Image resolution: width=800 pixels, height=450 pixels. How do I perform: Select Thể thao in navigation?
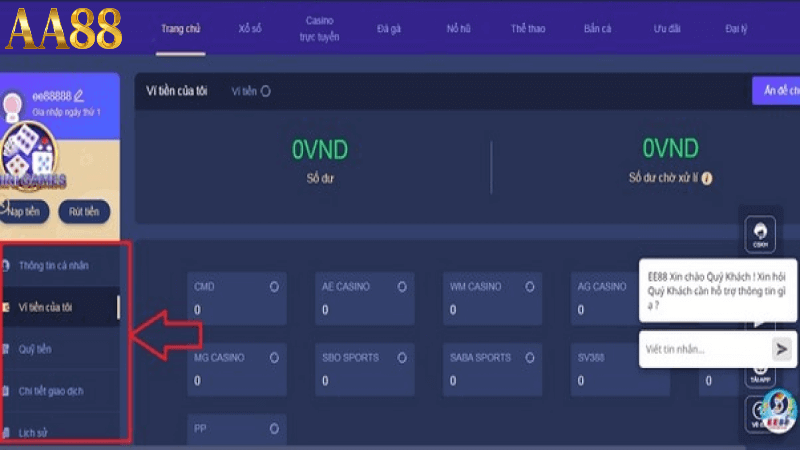pyautogui.click(x=528, y=29)
